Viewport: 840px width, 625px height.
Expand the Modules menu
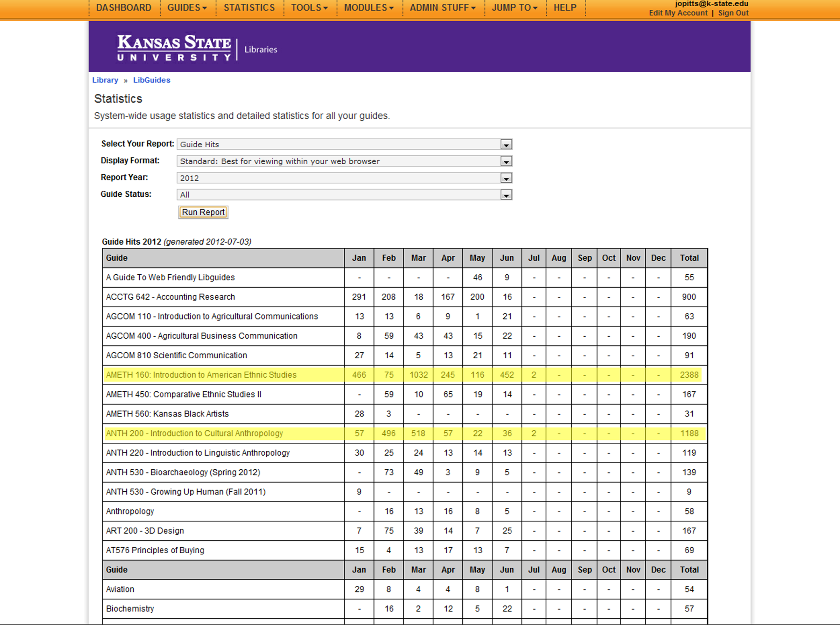coord(369,8)
